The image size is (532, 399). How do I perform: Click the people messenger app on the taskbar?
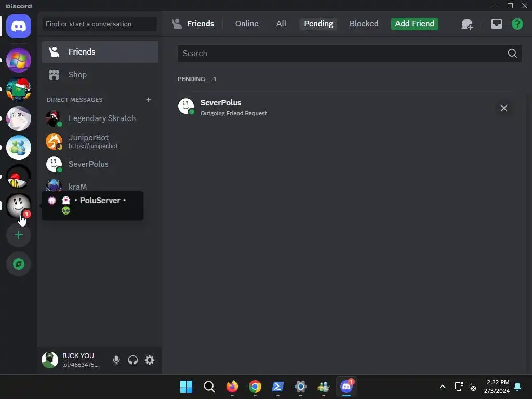point(324,387)
